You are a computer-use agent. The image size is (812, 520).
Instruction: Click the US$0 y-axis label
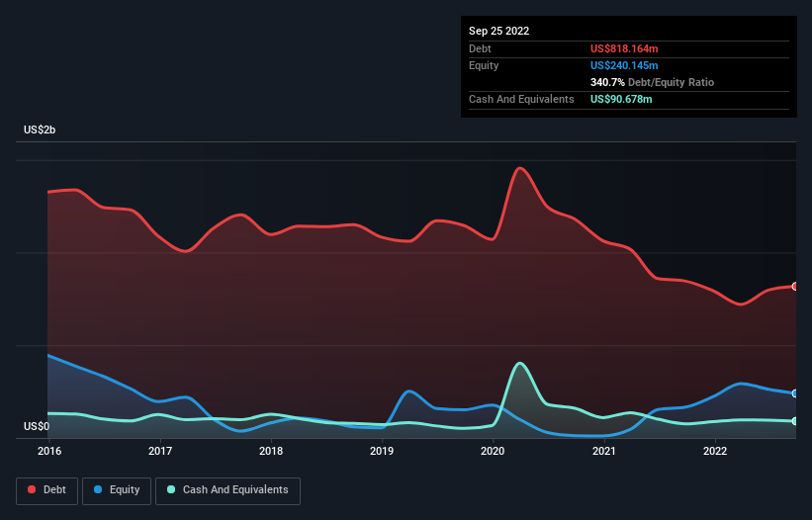click(x=37, y=426)
